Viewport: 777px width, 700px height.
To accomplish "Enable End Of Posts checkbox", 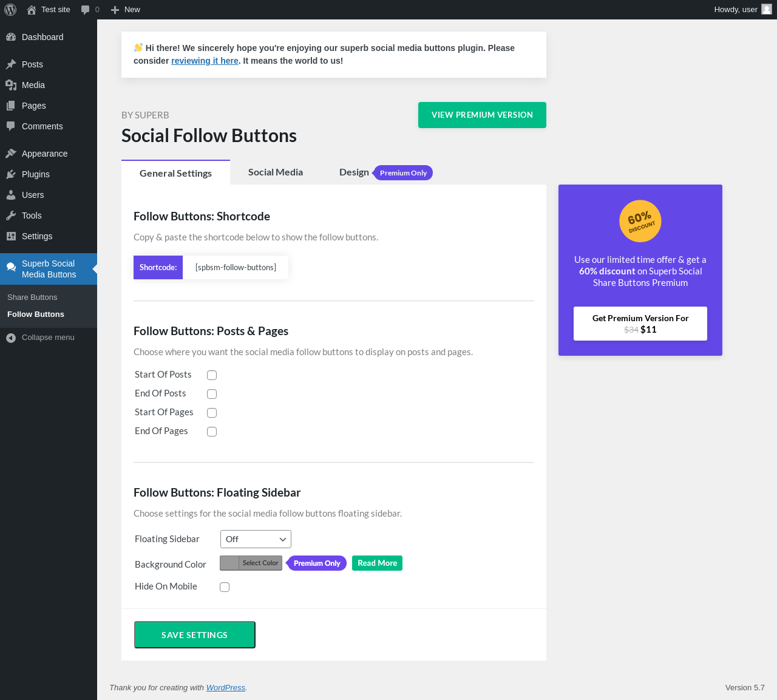I will click(x=212, y=394).
